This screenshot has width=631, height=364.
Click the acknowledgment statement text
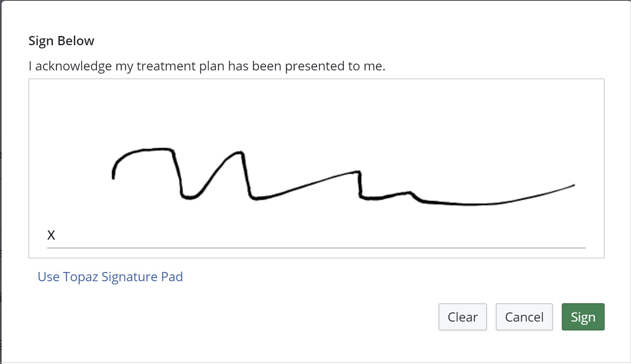pos(207,66)
